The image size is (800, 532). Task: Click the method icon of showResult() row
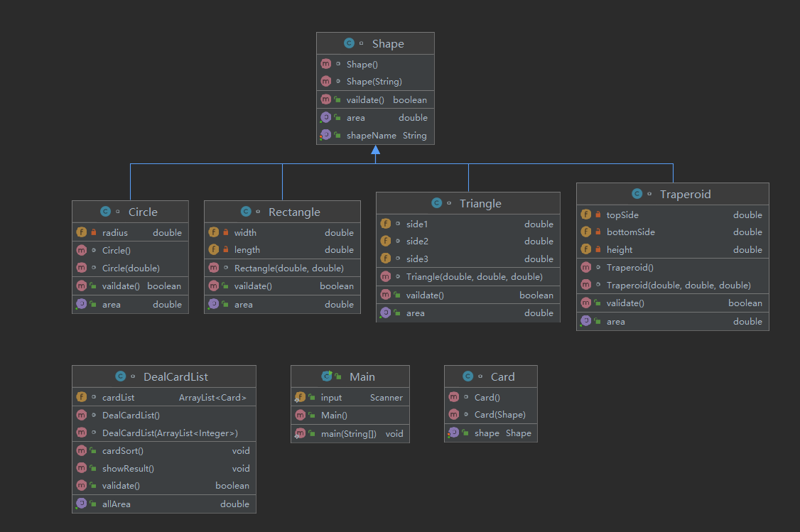tap(82, 468)
